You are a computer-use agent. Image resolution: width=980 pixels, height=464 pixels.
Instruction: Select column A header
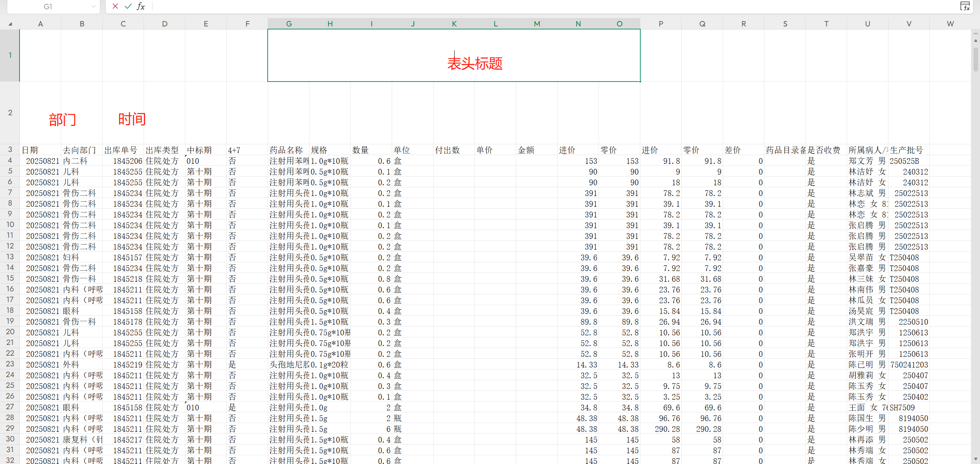coord(40,24)
